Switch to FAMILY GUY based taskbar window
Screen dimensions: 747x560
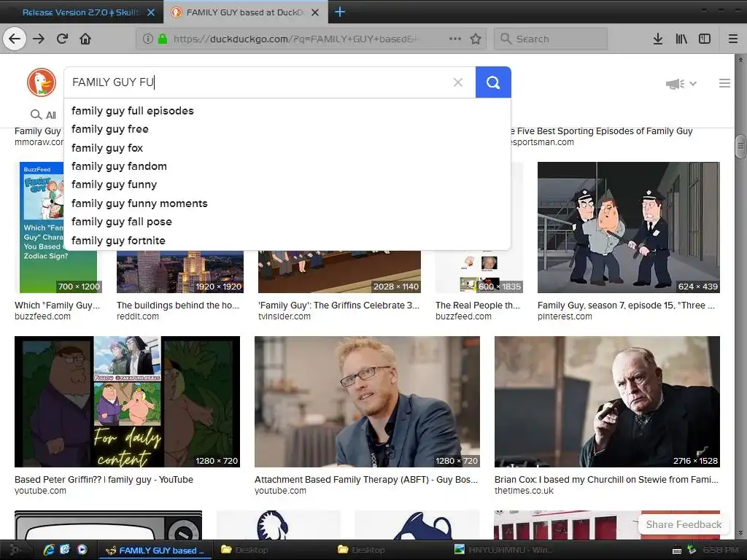pos(155,551)
